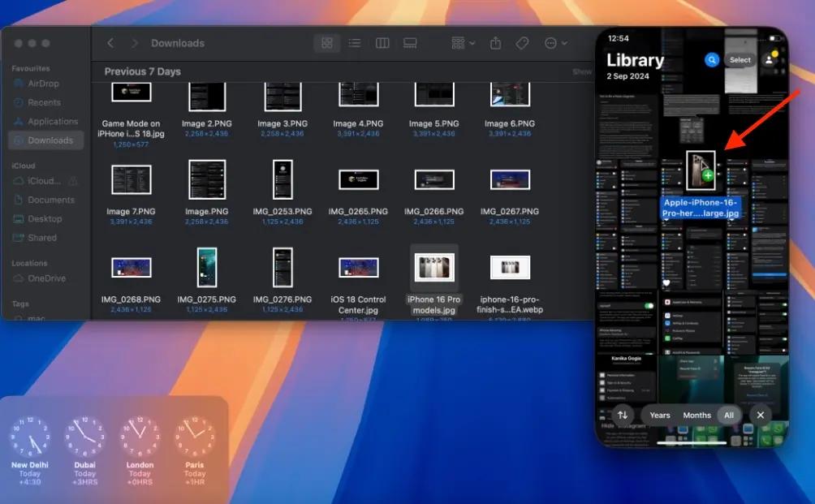Switch Finder to column view
The image size is (815, 504).
pos(382,43)
